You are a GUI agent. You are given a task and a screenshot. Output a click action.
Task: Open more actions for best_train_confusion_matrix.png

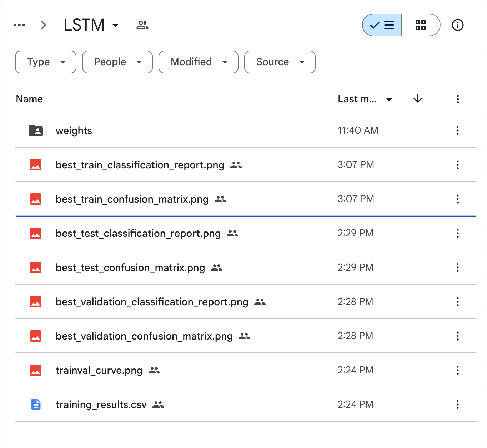point(457,199)
